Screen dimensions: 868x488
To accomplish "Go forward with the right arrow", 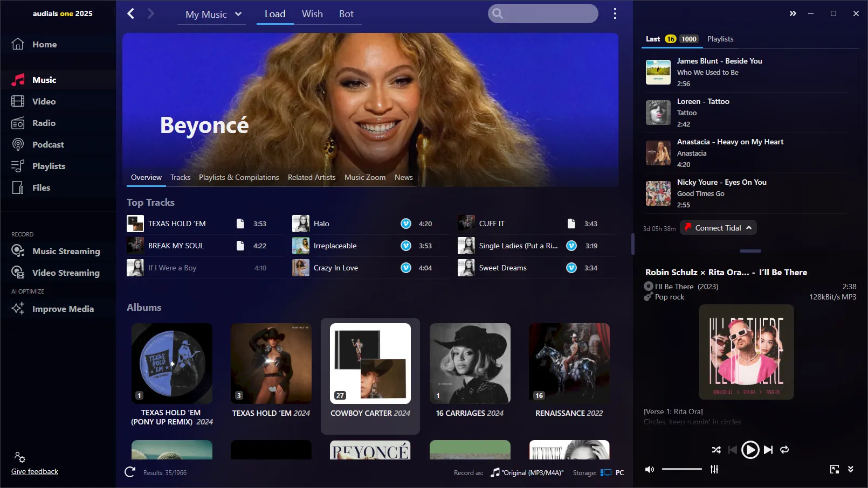I will pyautogui.click(x=151, y=13).
